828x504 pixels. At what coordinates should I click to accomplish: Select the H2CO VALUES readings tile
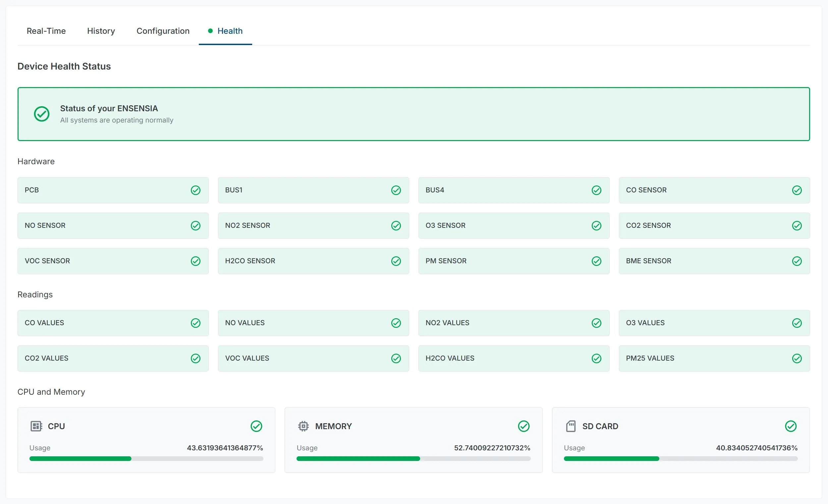click(514, 359)
